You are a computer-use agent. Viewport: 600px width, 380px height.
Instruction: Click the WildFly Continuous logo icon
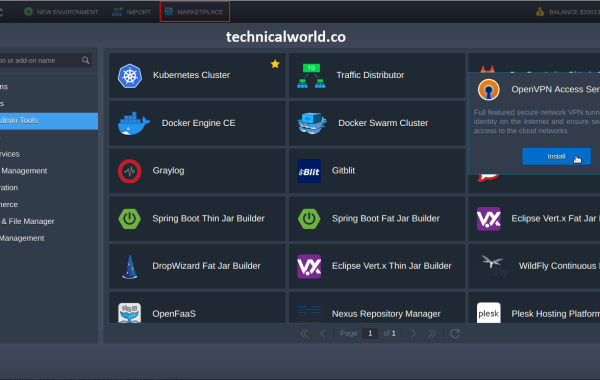tap(492, 266)
